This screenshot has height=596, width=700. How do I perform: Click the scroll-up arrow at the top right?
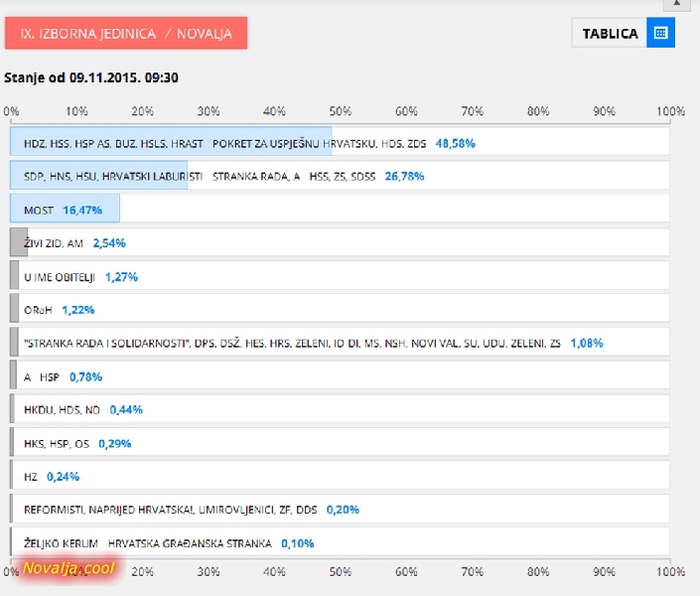[x=677, y=4]
